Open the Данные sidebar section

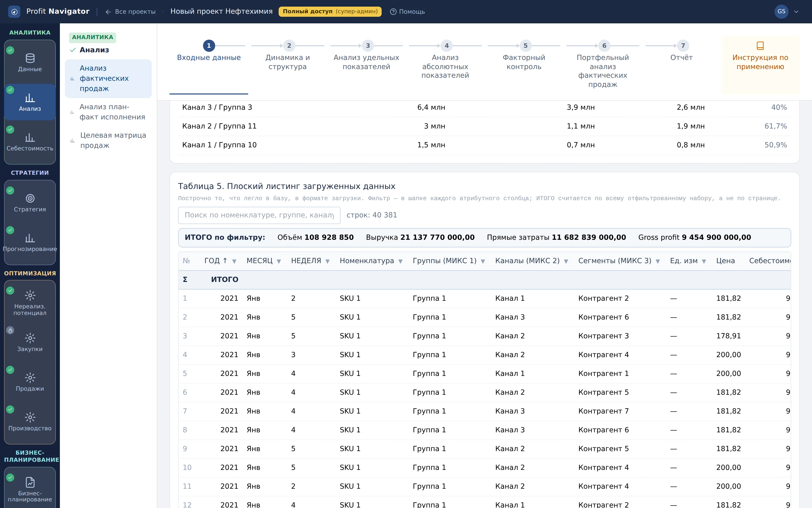coord(30,62)
